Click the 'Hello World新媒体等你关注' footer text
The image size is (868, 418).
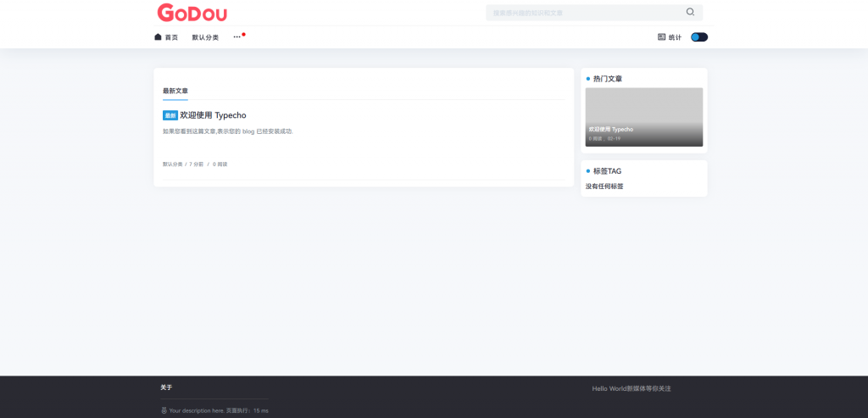point(632,388)
